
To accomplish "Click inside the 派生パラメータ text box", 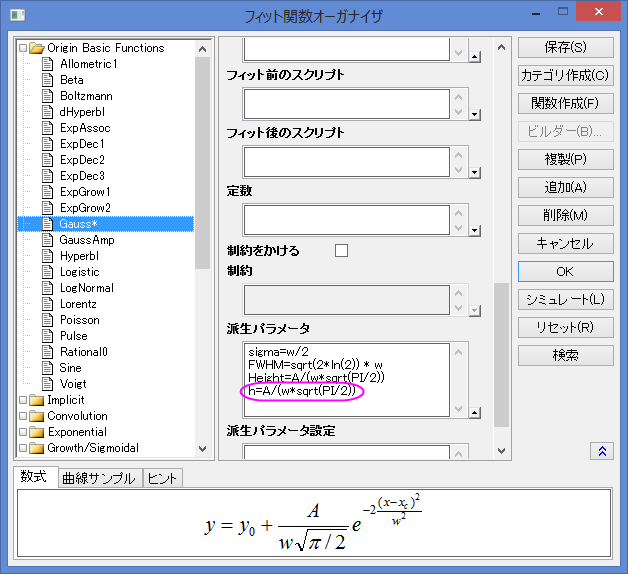I will [347, 380].
